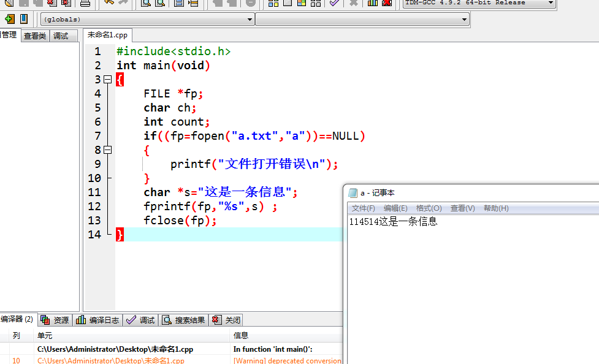Open the empty function list dropdown
The width and height of the screenshot is (599, 364).
[362, 19]
